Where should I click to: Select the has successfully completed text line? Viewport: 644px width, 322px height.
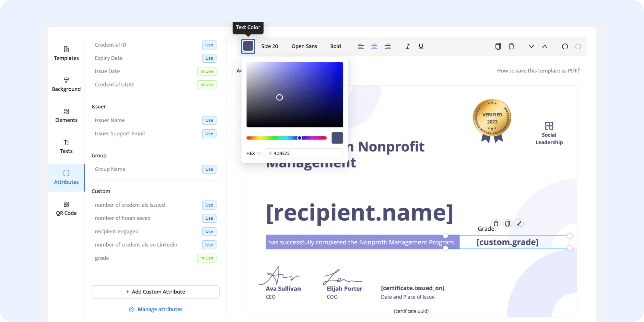[361, 242]
